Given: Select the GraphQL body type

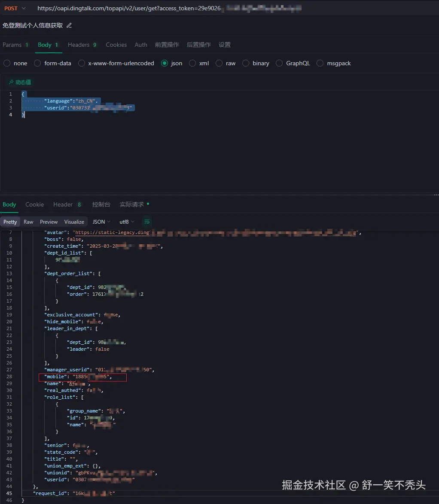Looking at the screenshot, I should coord(293,63).
